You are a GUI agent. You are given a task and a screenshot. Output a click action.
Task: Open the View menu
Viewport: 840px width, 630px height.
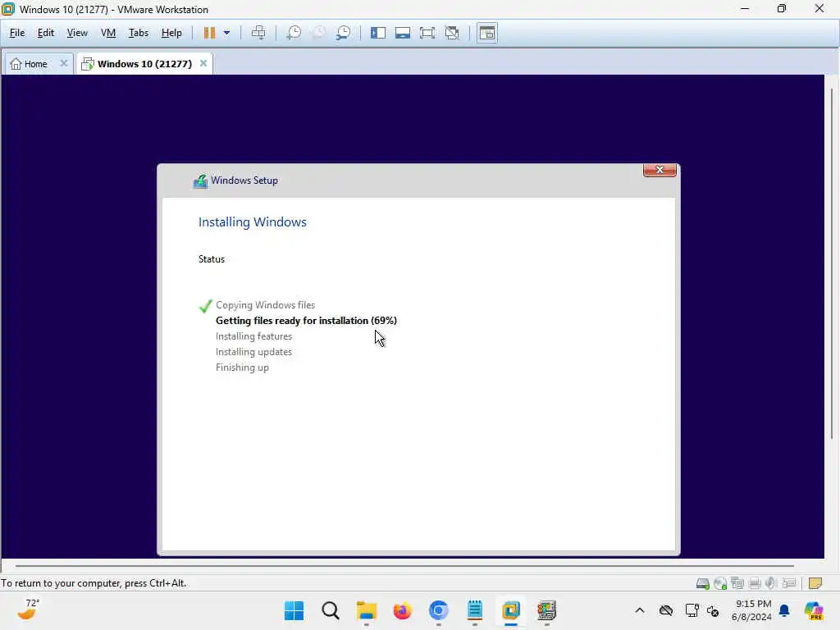pos(77,33)
